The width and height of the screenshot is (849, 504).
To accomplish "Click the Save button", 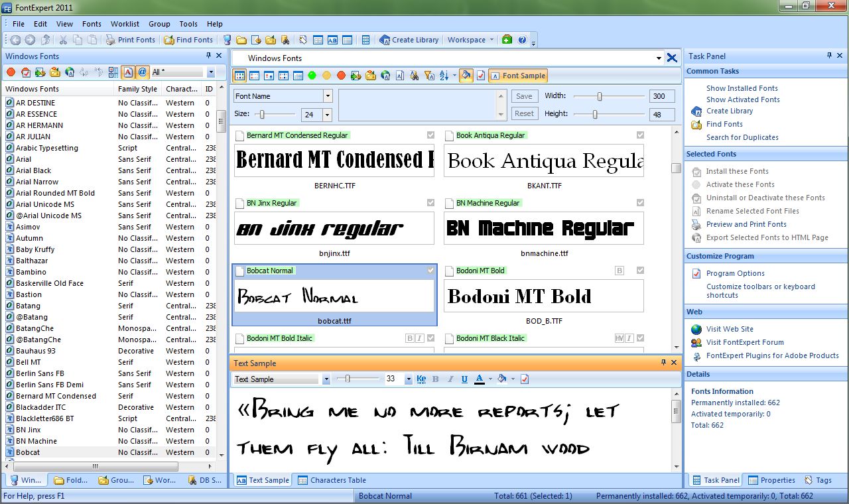I will click(524, 96).
